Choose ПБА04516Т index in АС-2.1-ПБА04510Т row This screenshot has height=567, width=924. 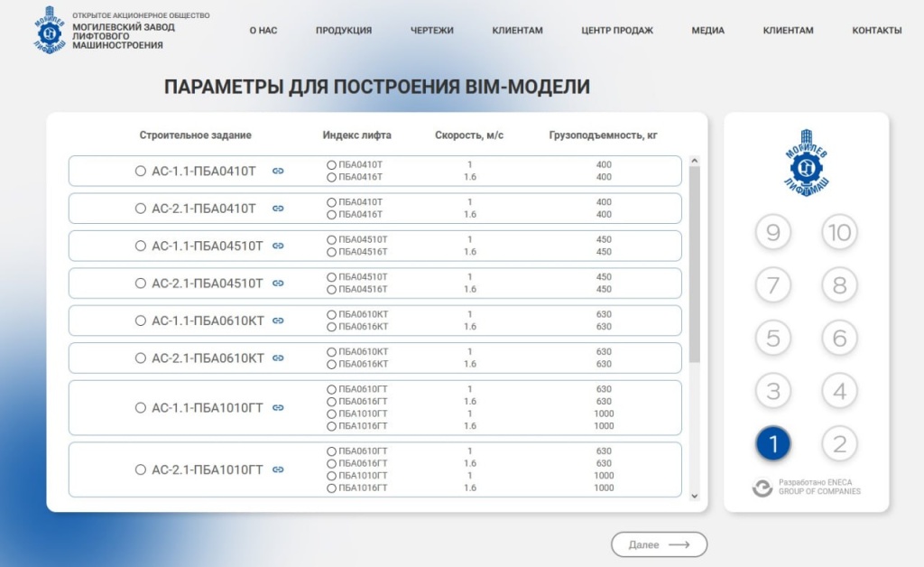coord(331,290)
